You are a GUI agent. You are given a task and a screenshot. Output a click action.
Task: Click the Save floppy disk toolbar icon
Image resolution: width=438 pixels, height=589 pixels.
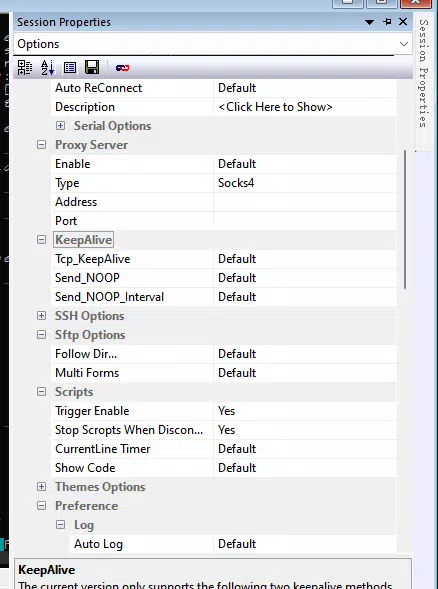pos(92,68)
